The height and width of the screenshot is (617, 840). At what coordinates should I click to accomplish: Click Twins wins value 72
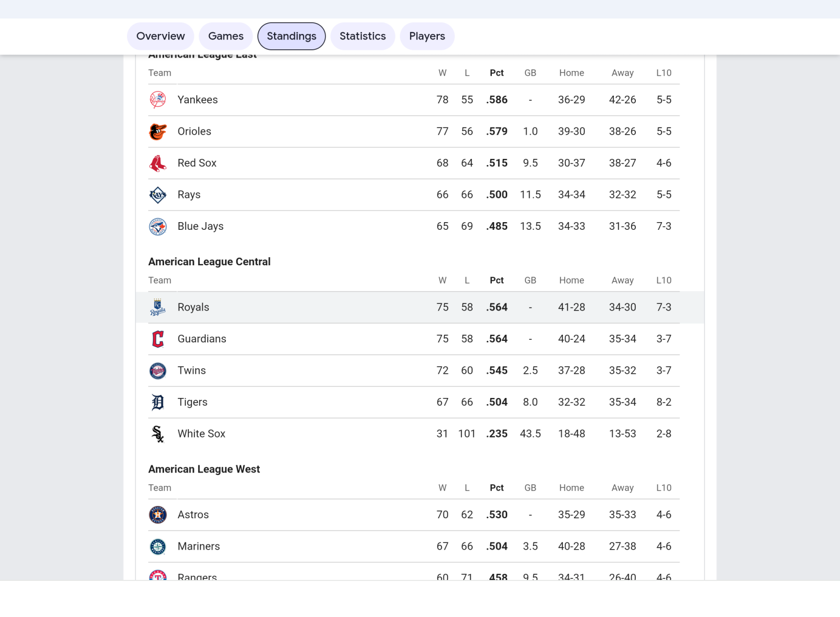pyautogui.click(x=442, y=370)
